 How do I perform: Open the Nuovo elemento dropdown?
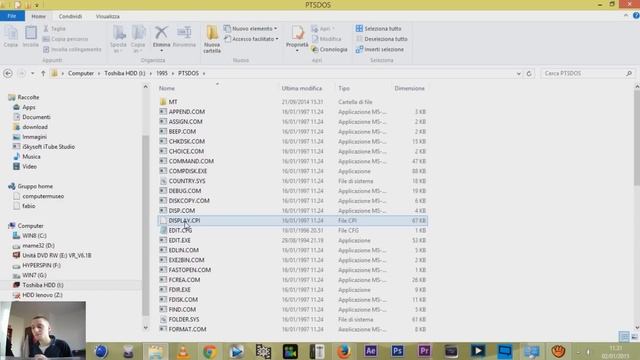click(251, 29)
